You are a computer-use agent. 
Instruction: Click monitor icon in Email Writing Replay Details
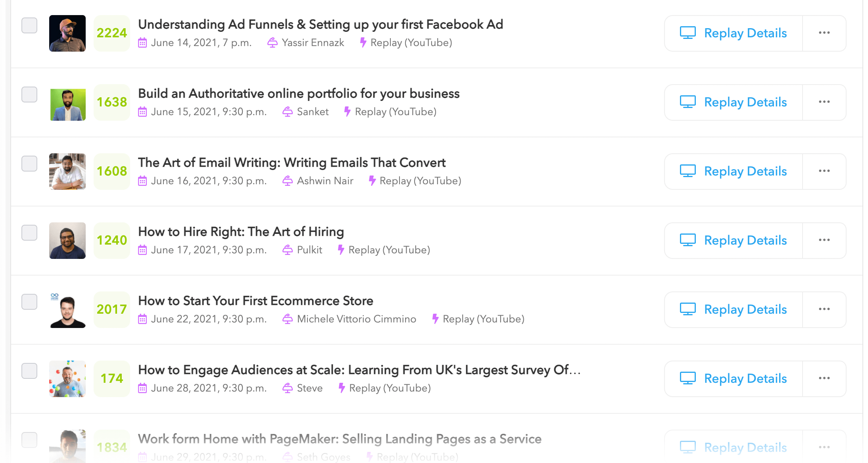(x=687, y=171)
